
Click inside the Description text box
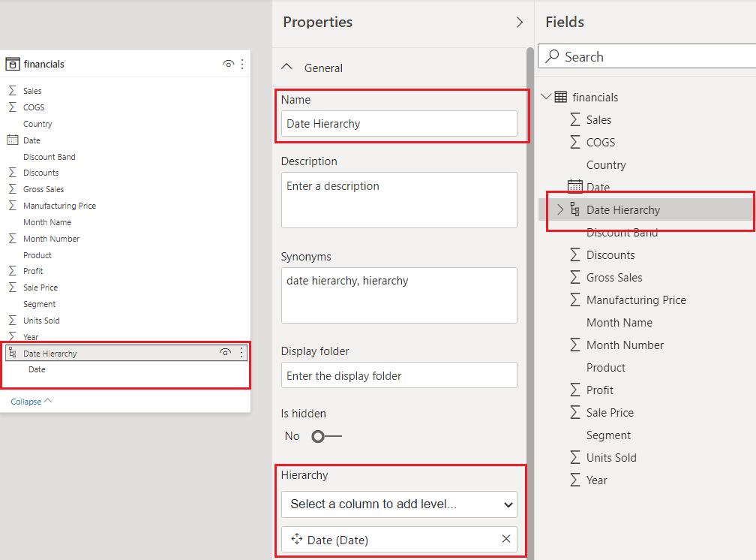click(x=398, y=199)
